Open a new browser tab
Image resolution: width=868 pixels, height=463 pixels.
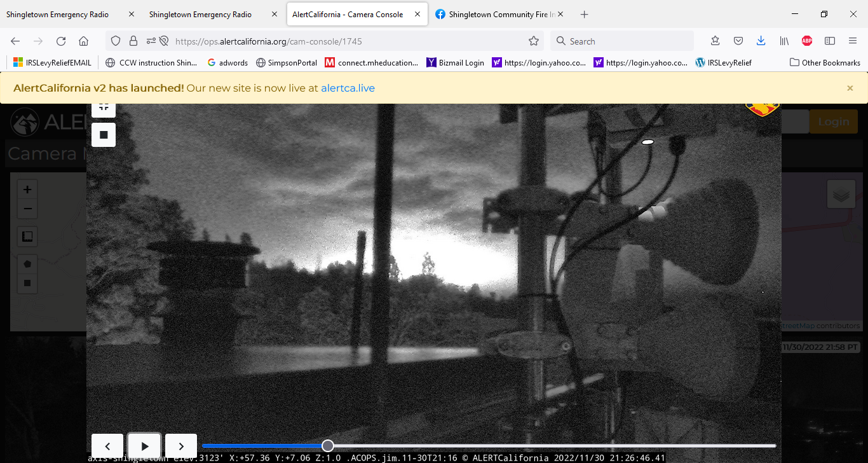[585, 15]
